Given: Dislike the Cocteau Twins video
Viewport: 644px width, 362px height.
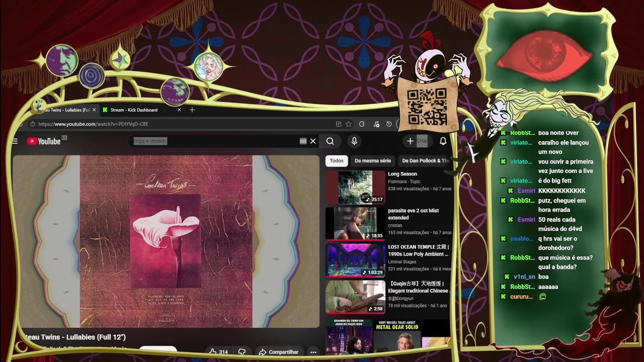Looking at the screenshot, I should (242, 352).
